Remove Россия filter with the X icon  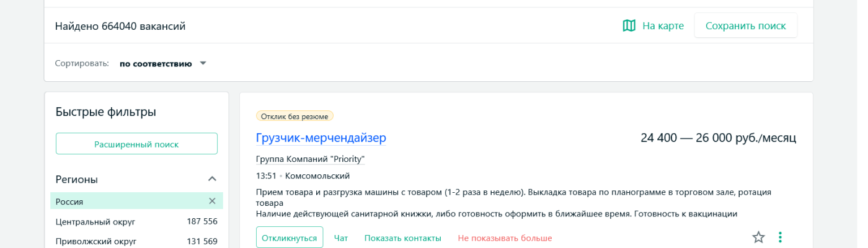[x=212, y=201]
